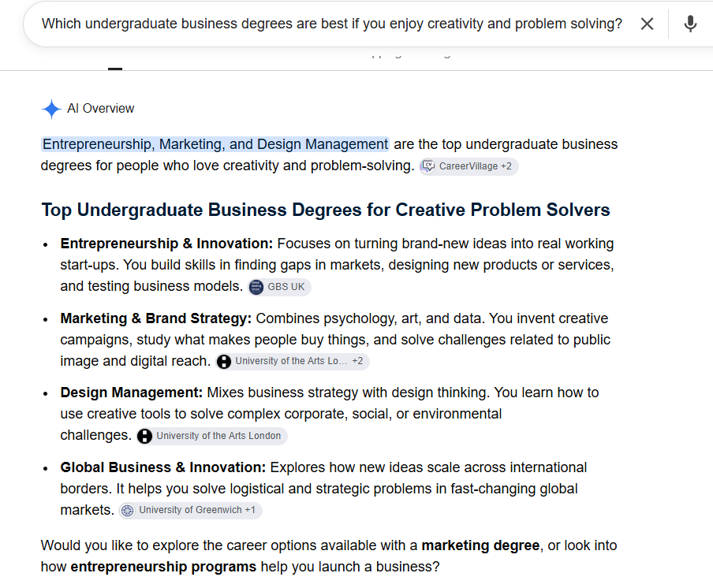Open University of the Arts London citation
Screen dimensions: 713x588
click(212, 436)
